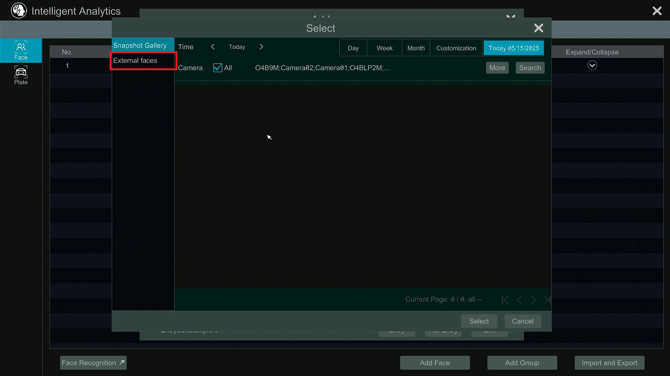Screen dimensions: 670x376
Task: Open the Face section in the sidebar
Action: click(21, 50)
